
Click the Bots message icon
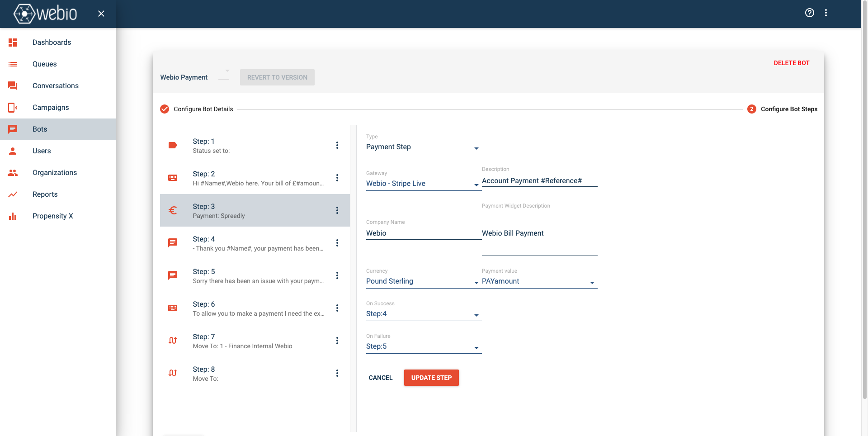(13, 129)
